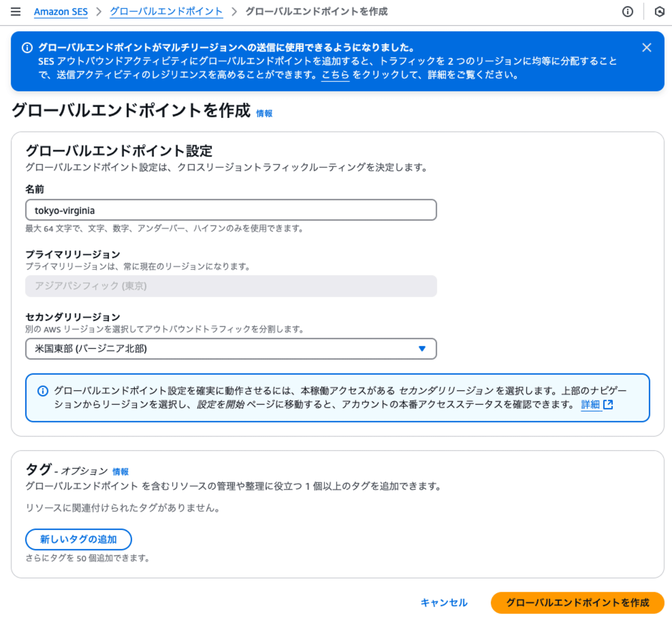Click グローバルエンドポイントを作成 button
The height and width of the screenshot is (626, 672).
click(x=577, y=603)
